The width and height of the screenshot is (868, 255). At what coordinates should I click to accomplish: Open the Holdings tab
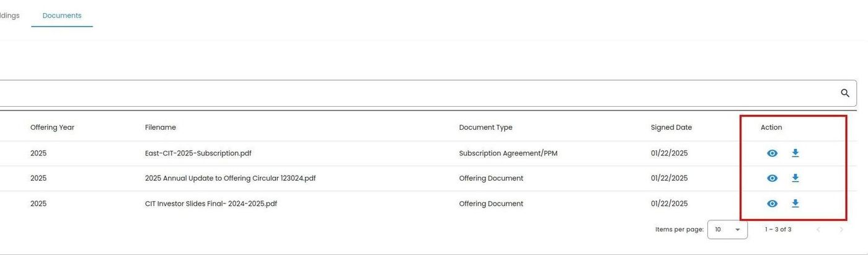(x=9, y=16)
